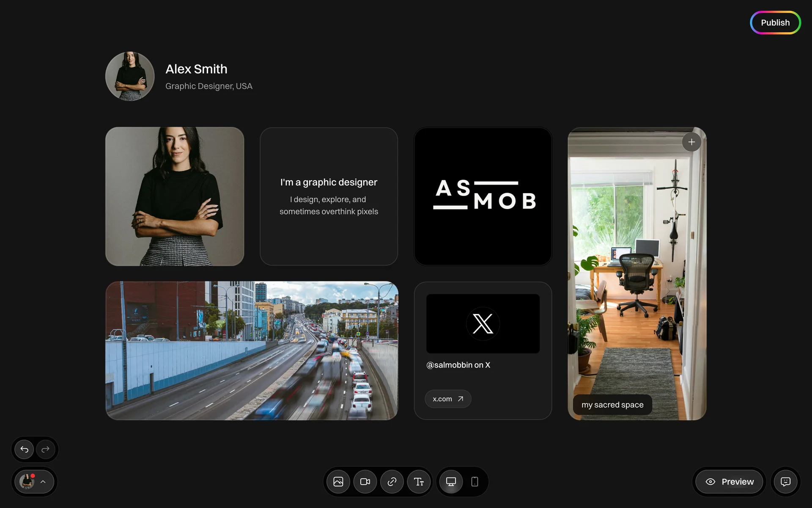Switch to mobile layout view
Viewport: 812px width, 508px height.
[x=475, y=482]
